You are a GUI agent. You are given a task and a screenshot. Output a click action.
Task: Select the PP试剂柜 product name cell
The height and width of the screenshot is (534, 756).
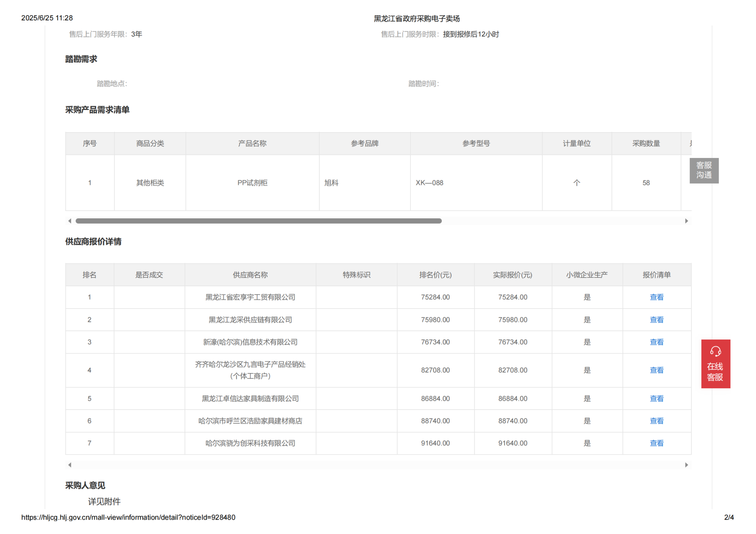tap(252, 183)
